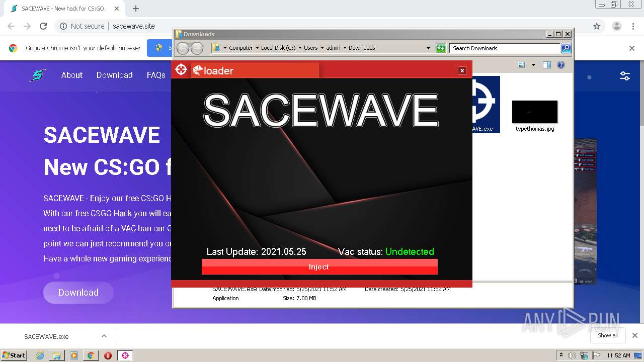The height and width of the screenshot is (362, 644).
Task: Open site settings sliders icon
Action: 625,76
